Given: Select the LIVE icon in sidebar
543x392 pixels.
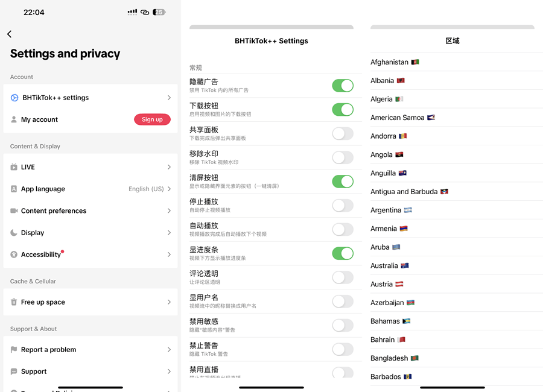Looking at the screenshot, I should [13, 167].
